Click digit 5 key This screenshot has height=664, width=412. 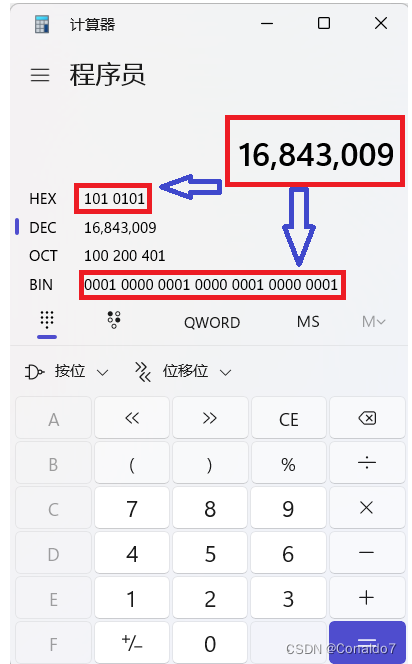click(x=210, y=553)
